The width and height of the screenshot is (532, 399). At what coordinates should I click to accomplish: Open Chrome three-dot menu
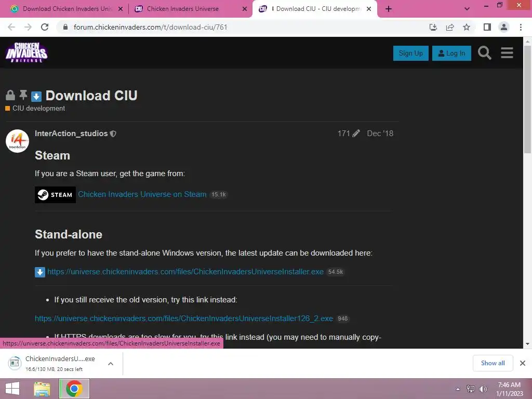(x=521, y=27)
